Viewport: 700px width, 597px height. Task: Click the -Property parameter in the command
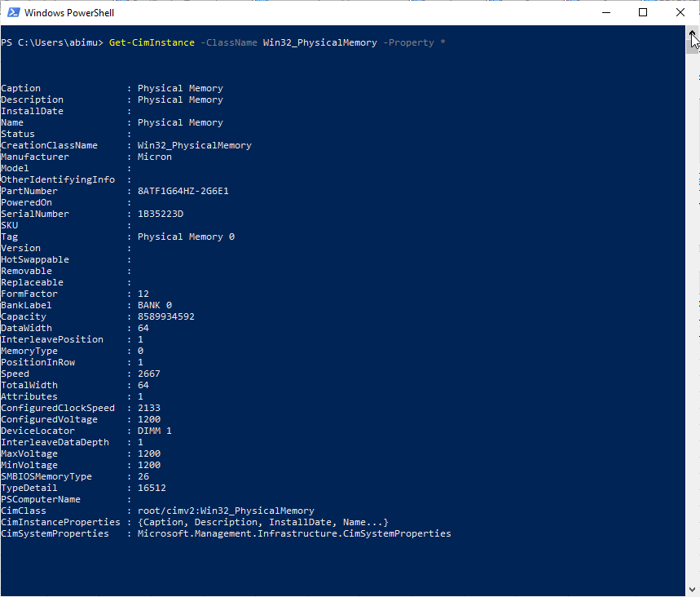pos(407,42)
